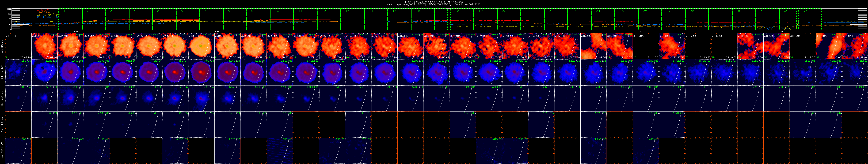868x164 pixels.
Task: Open empty 3-6 keV panel starting 20:47:16
Action: 18,46
